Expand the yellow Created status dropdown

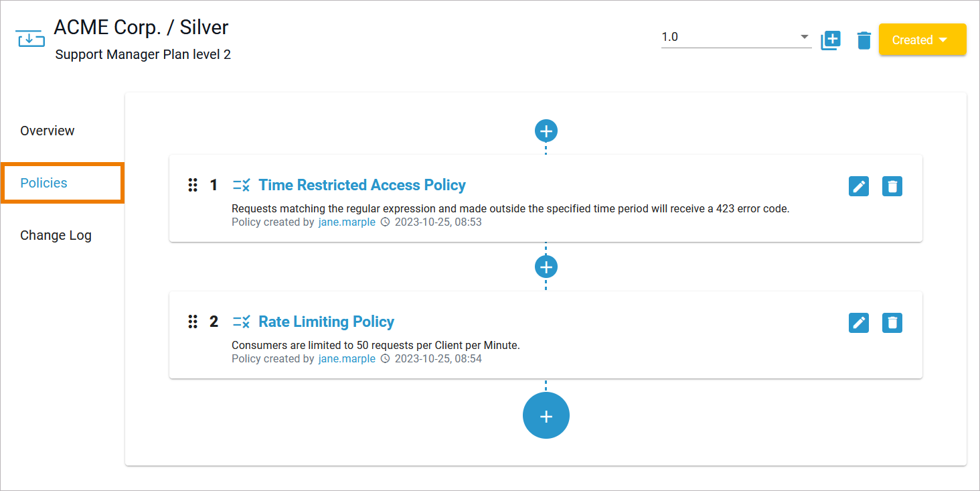[x=922, y=40]
